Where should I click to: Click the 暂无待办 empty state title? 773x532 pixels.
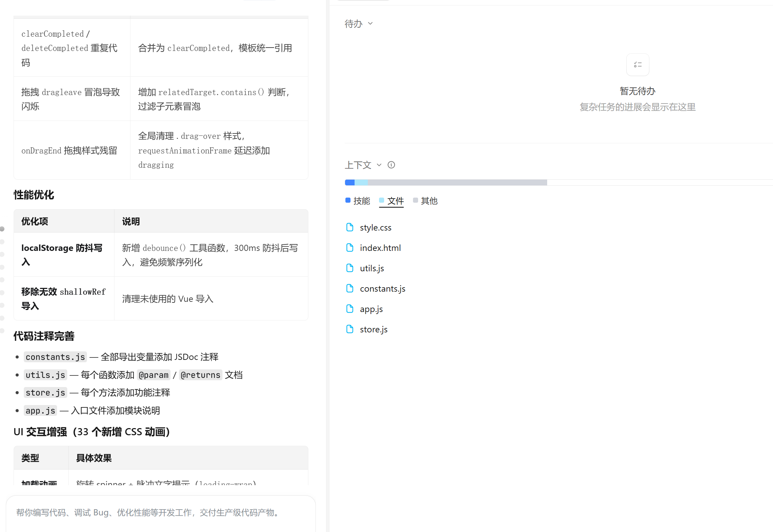click(x=637, y=91)
